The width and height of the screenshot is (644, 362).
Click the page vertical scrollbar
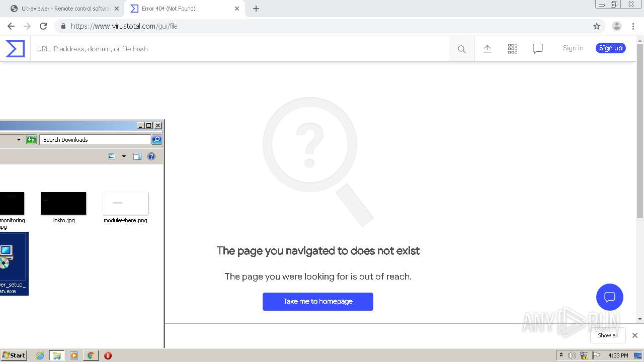(x=640, y=131)
